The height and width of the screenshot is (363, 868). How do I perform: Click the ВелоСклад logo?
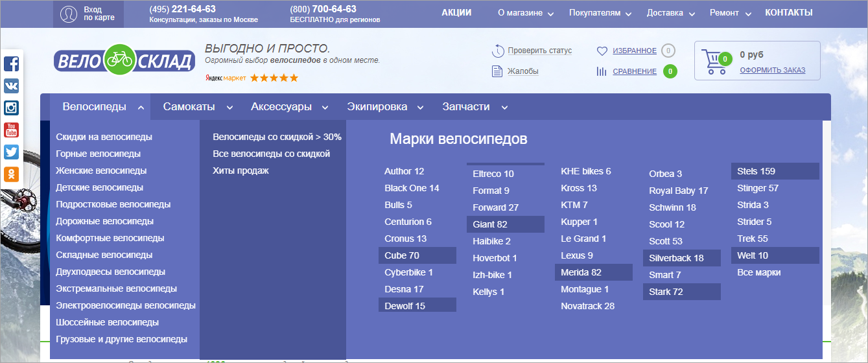pyautogui.click(x=124, y=60)
